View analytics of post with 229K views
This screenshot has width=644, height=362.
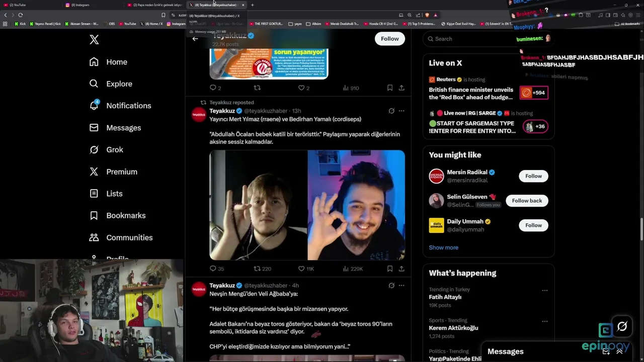pos(353,269)
